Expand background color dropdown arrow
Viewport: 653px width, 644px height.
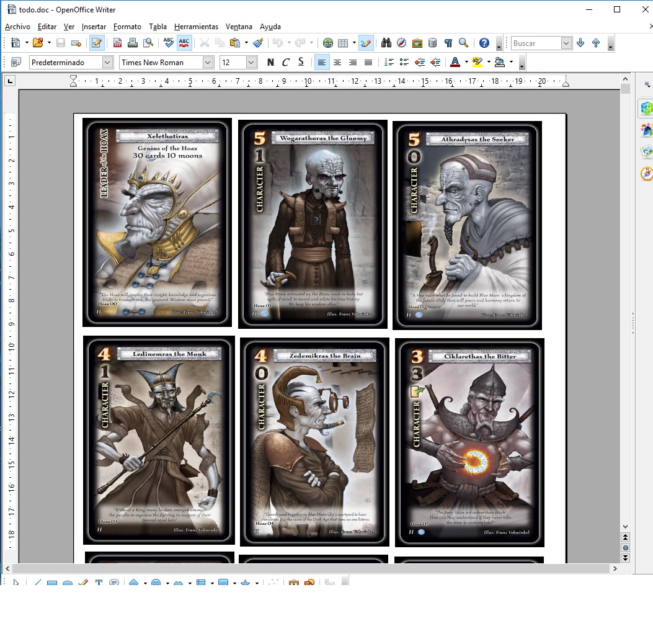tap(511, 63)
